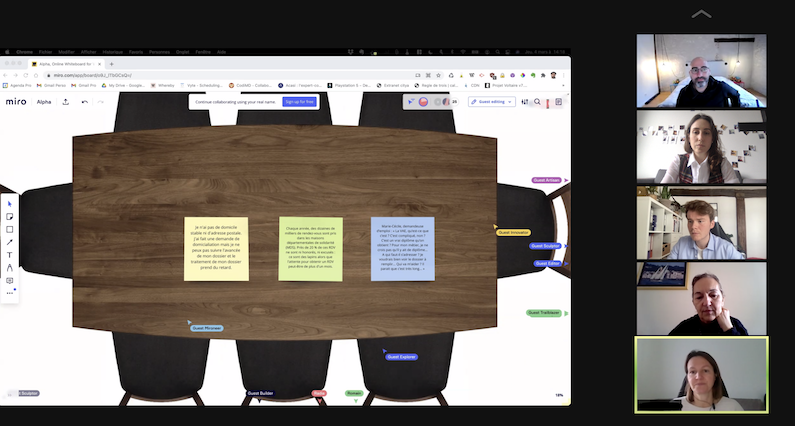This screenshot has height=426, width=795.
Task: Click the export board upload icon
Action: (66, 101)
